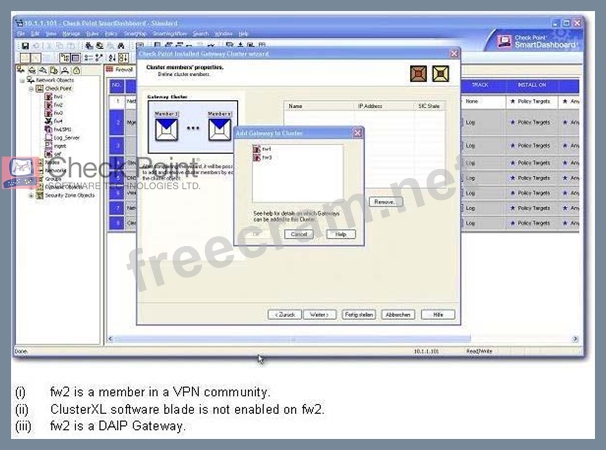The image size is (606, 450).
Task: Click rule number 2 cell
Action: coord(118,123)
